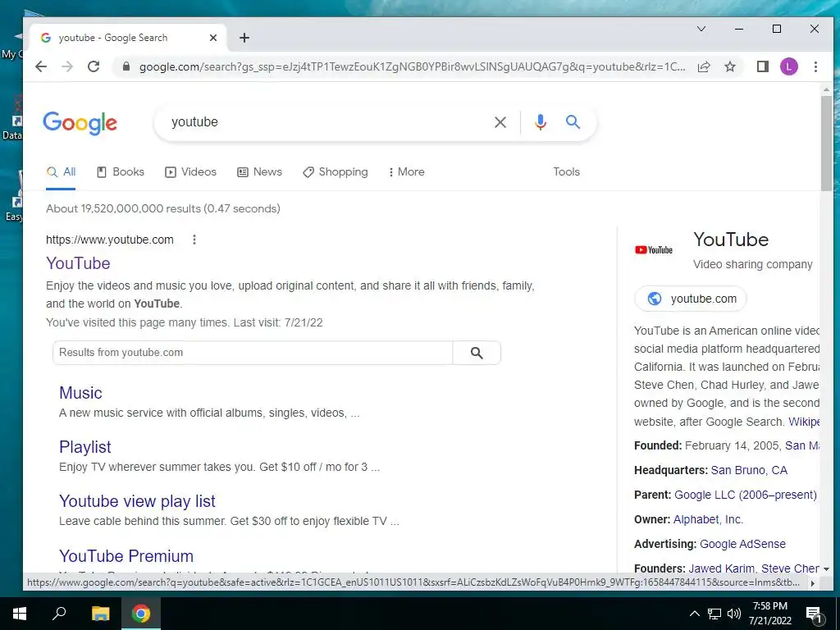The width and height of the screenshot is (840, 630).
Task: Open the Music sitelink
Action: (x=80, y=393)
